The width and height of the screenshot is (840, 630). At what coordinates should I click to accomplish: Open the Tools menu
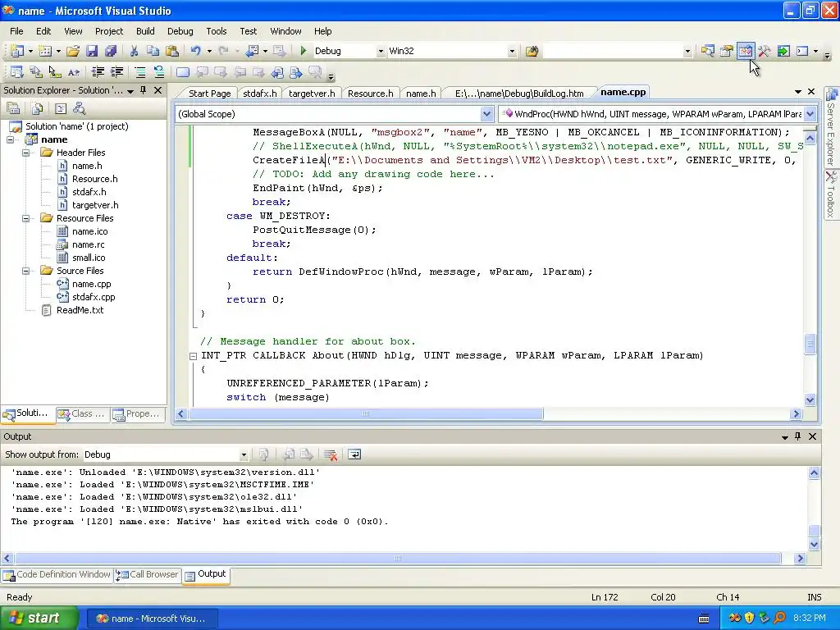pyautogui.click(x=217, y=31)
